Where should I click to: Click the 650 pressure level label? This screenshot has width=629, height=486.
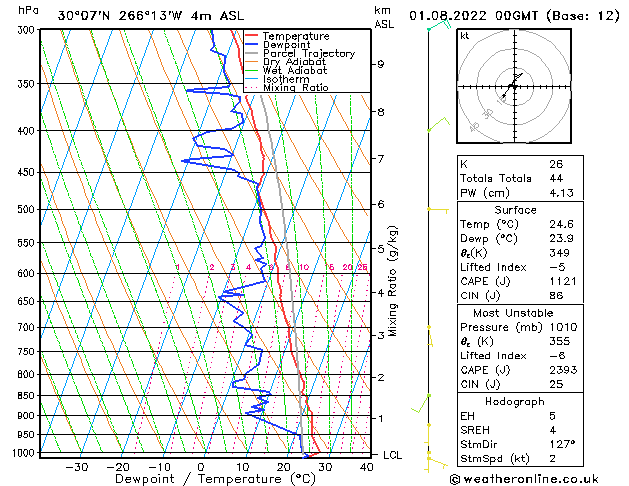[28, 301]
